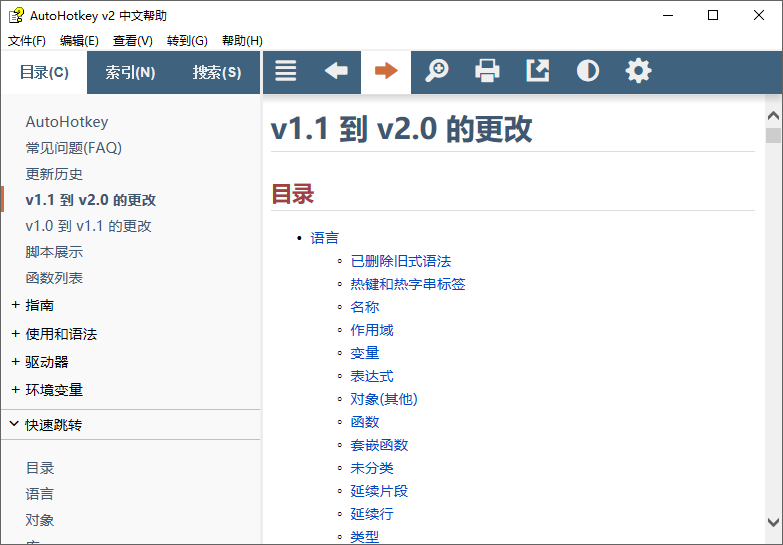Image resolution: width=783 pixels, height=545 pixels.
Task: Select sidebar item v1.1 到 v2.0 的更改
Action: (x=91, y=200)
